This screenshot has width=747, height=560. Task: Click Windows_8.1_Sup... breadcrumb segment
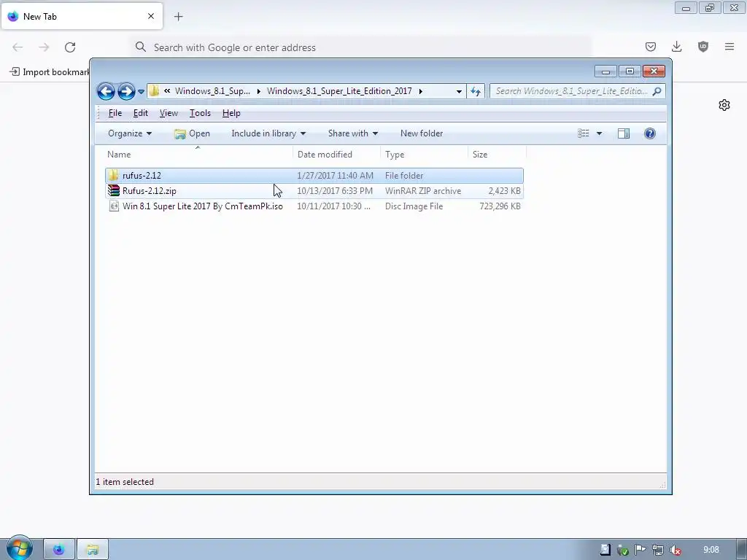[212, 91]
